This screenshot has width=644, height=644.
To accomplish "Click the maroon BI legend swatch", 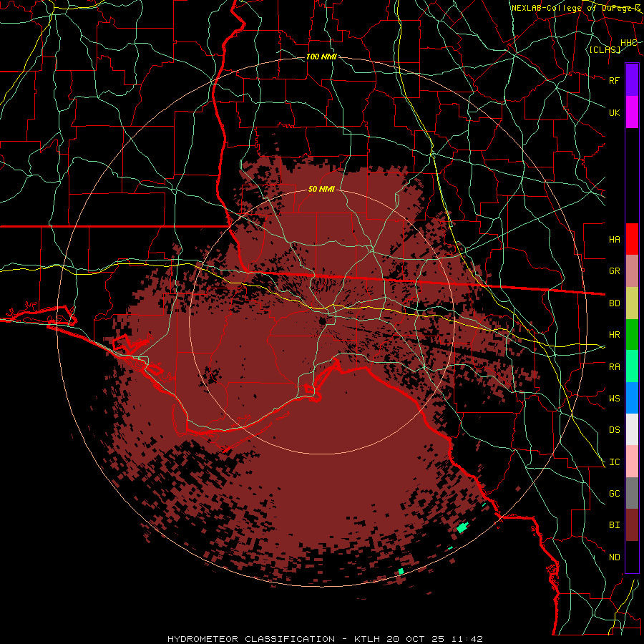I will (632, 525).
